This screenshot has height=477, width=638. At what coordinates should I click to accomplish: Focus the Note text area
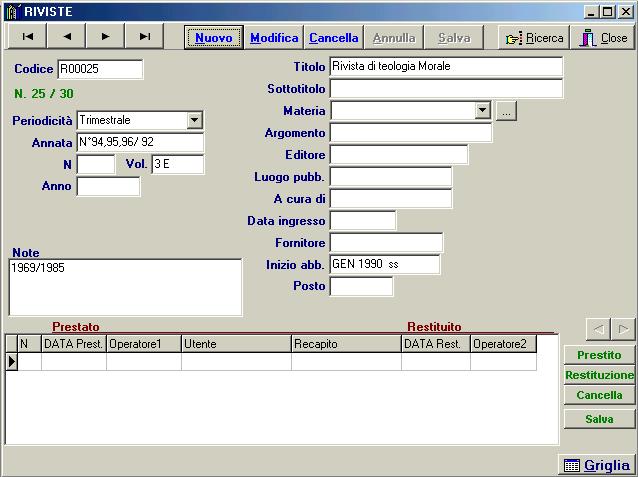(x=125, y=287)
